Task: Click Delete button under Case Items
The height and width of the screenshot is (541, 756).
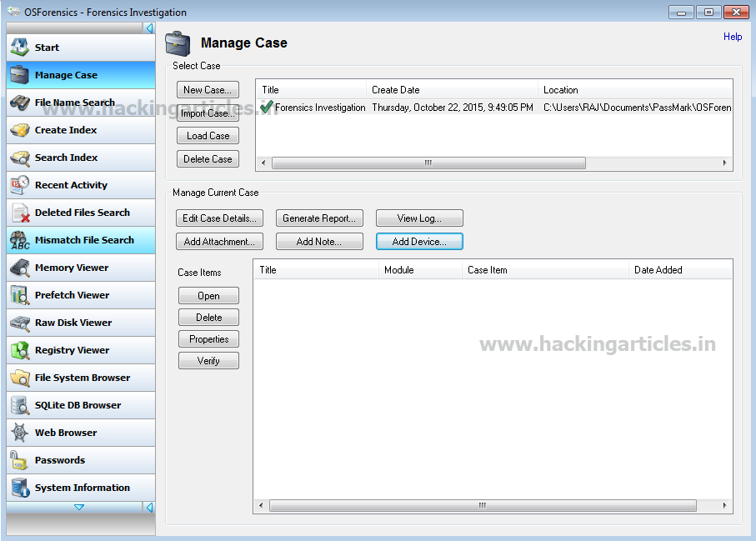Action: click(x=208, y=318)
